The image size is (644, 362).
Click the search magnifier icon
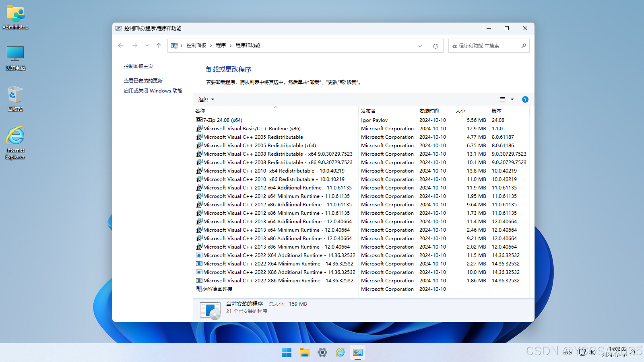(524, 45)
